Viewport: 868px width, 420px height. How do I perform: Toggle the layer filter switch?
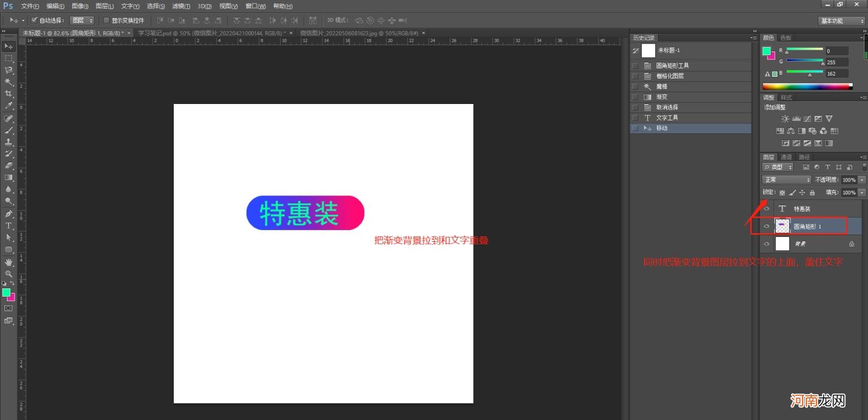click(864, 167)
